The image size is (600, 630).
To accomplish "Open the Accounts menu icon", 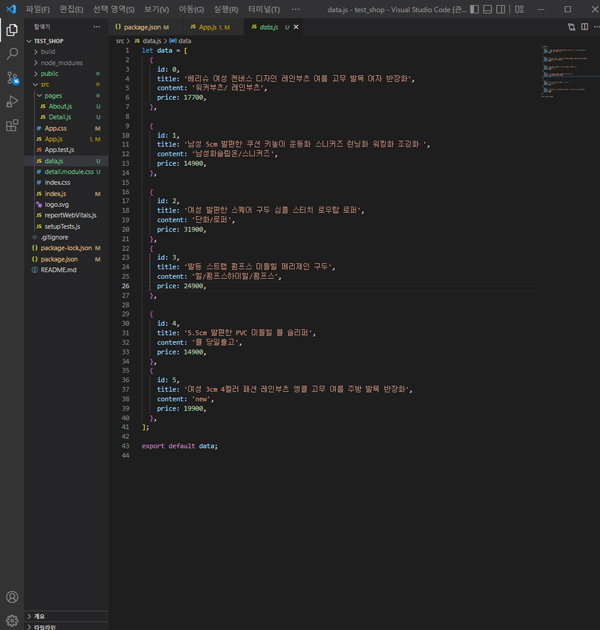I will (12, 597).
